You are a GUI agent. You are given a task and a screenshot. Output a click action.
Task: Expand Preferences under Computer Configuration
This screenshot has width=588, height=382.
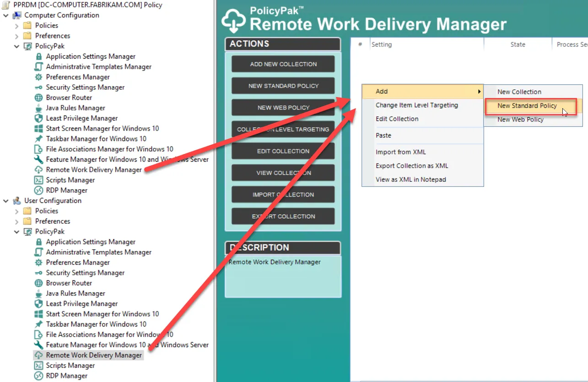(17, 36)
